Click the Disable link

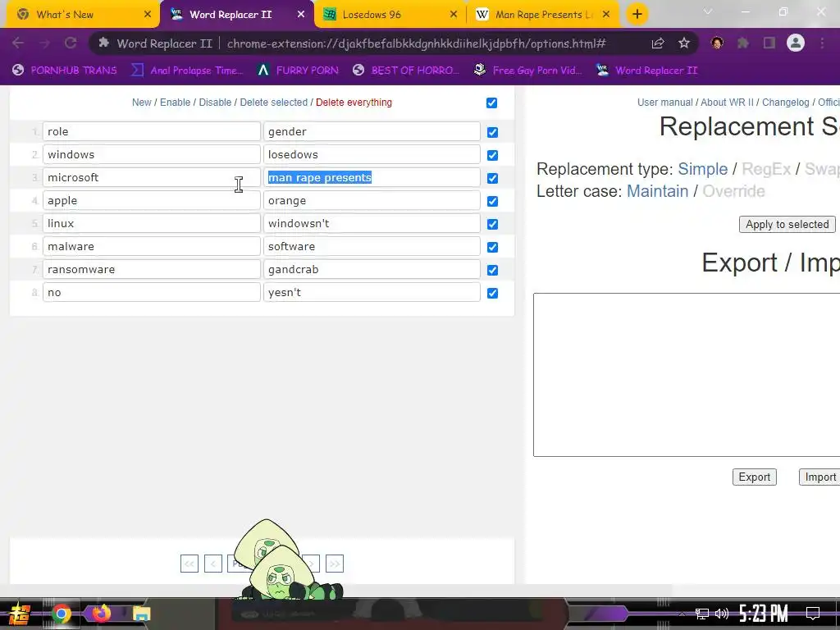216,103
